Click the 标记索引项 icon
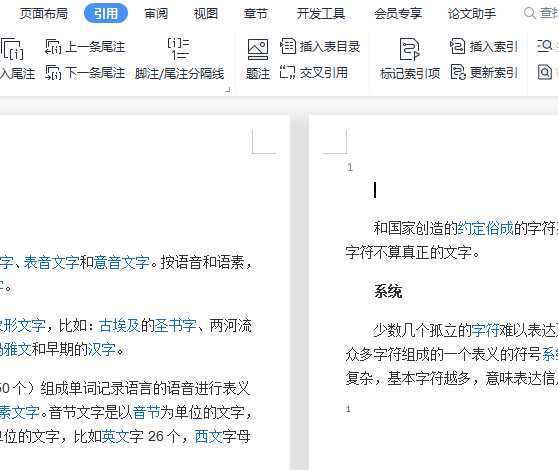The width and height of the screenshot is (558, 470). [x=409, y=49]
